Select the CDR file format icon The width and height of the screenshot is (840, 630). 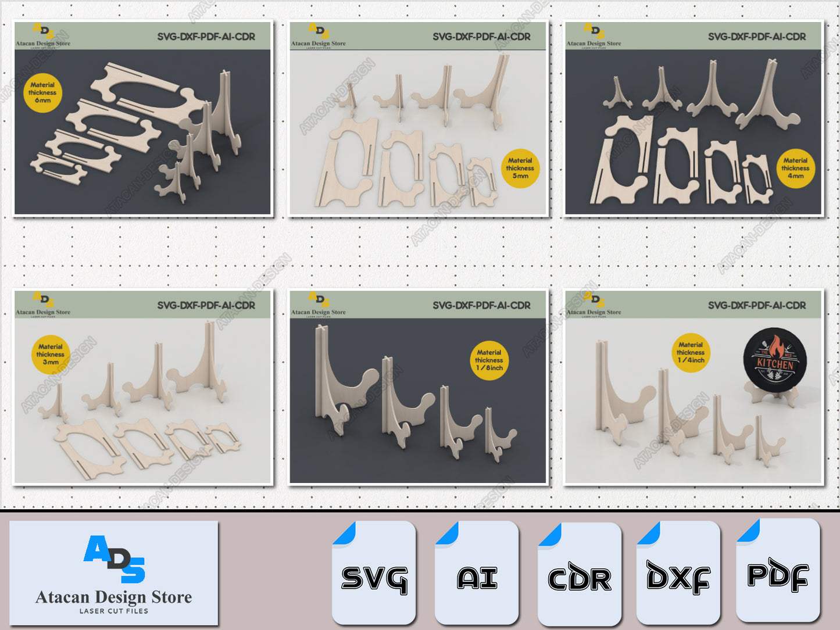coord(579,574)
